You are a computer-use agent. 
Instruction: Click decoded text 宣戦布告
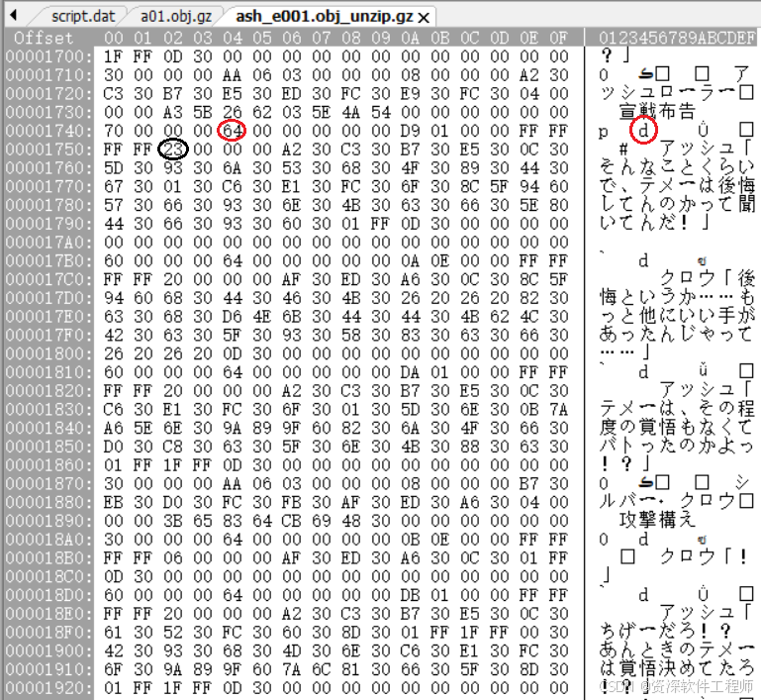point(657,112)
